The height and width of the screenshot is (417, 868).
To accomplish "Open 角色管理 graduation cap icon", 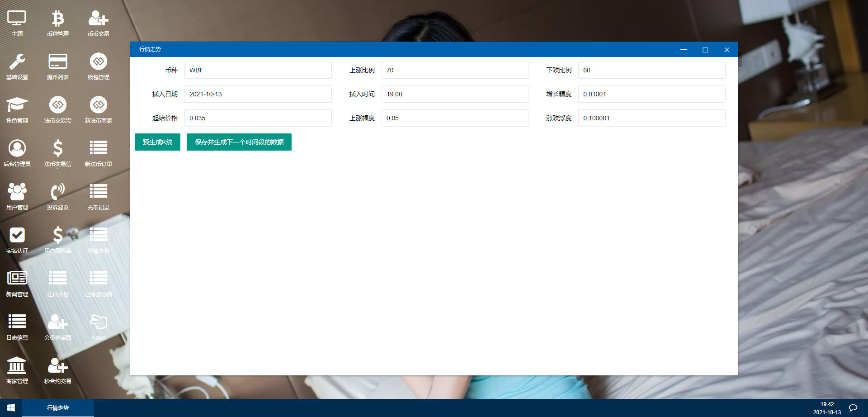I will click(x=17, y=110).
